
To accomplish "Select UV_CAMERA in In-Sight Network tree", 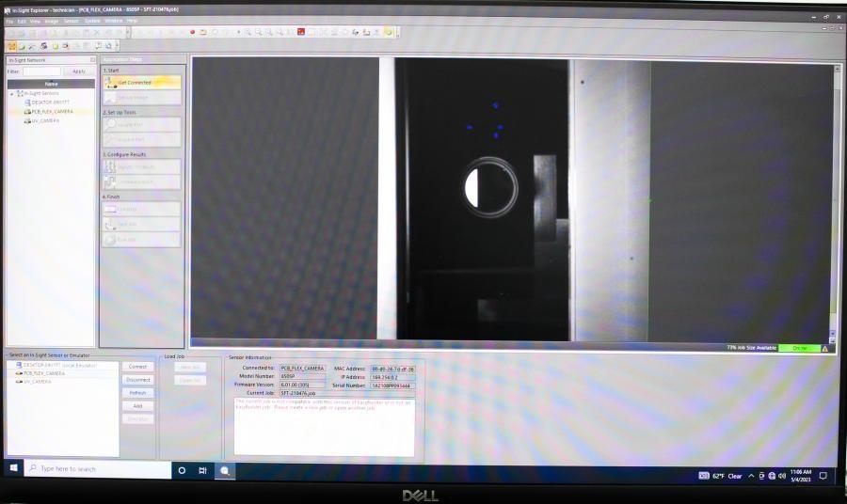I will tap(42, 121).
